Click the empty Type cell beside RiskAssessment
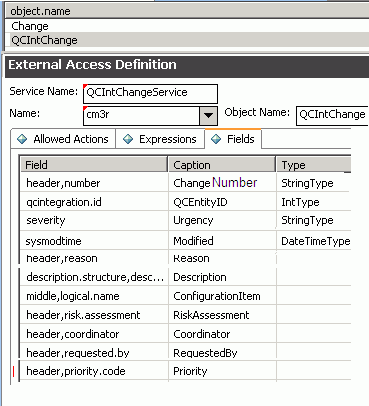Screen dimensions: 369x406 [314, 315]
